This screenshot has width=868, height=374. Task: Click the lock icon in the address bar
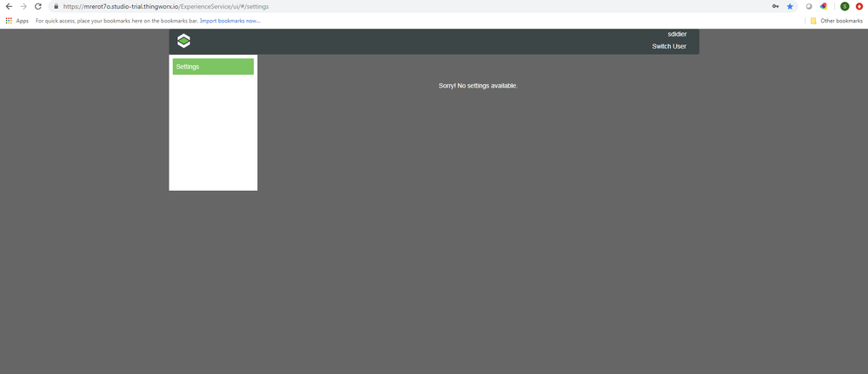tap(56, 7)
